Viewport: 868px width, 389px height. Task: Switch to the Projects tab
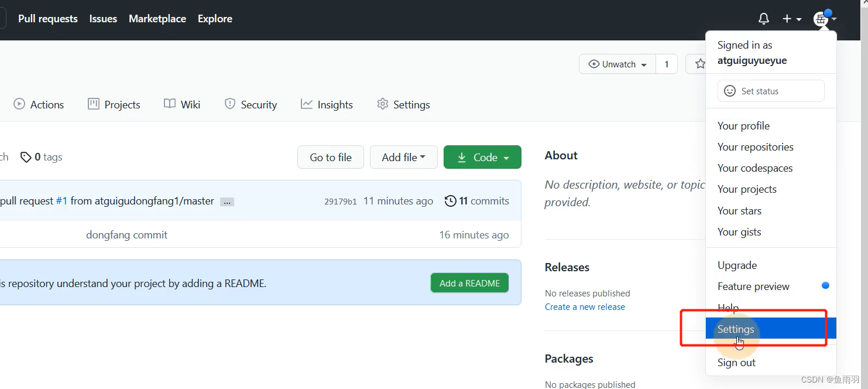point(114,104)
